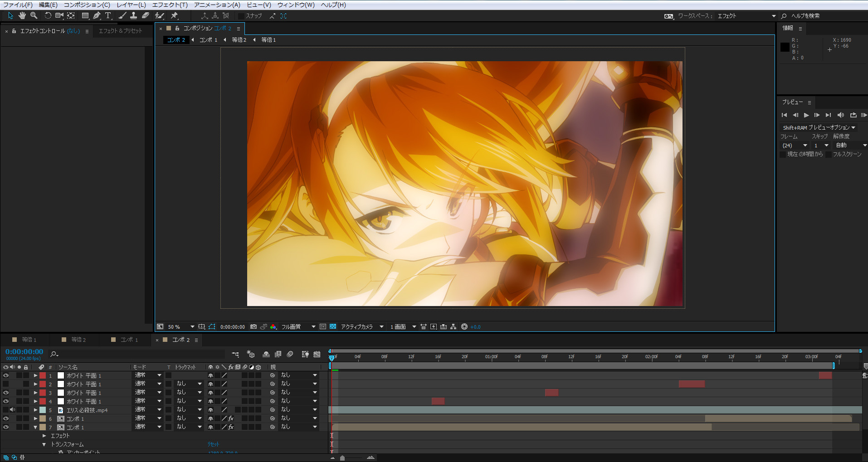The width and height of the screenshot is (868, 462).
Task: Open the composition flowchart icon
Action: 453,326
